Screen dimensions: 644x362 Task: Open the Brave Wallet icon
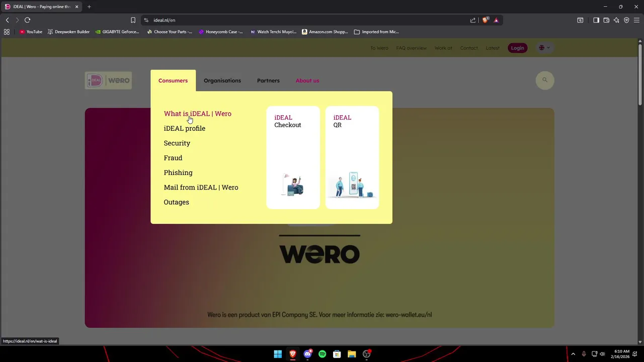click(606, 20)
